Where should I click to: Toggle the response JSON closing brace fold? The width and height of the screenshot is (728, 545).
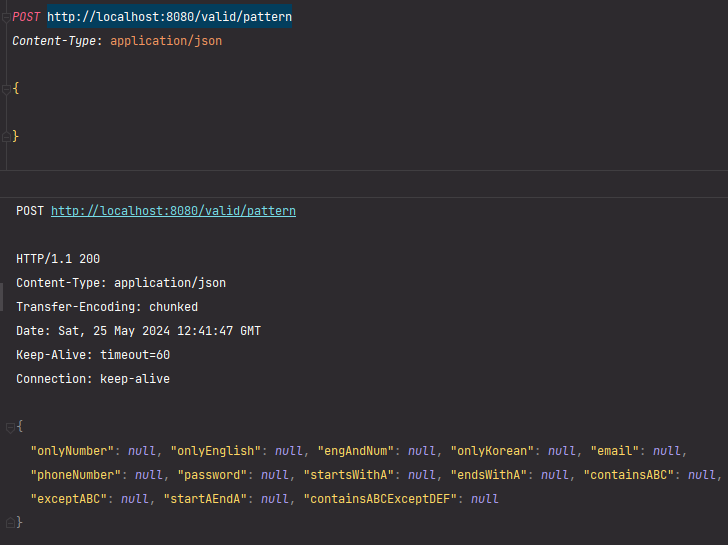pyautogui.click(x=10, y=523)
